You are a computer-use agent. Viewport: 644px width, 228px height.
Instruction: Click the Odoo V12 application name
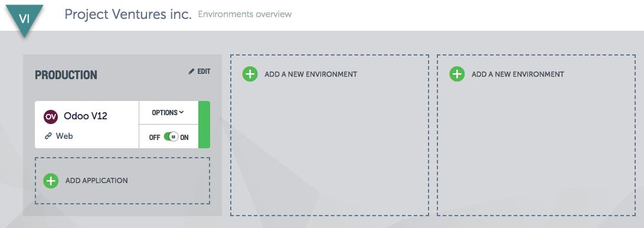86,116
